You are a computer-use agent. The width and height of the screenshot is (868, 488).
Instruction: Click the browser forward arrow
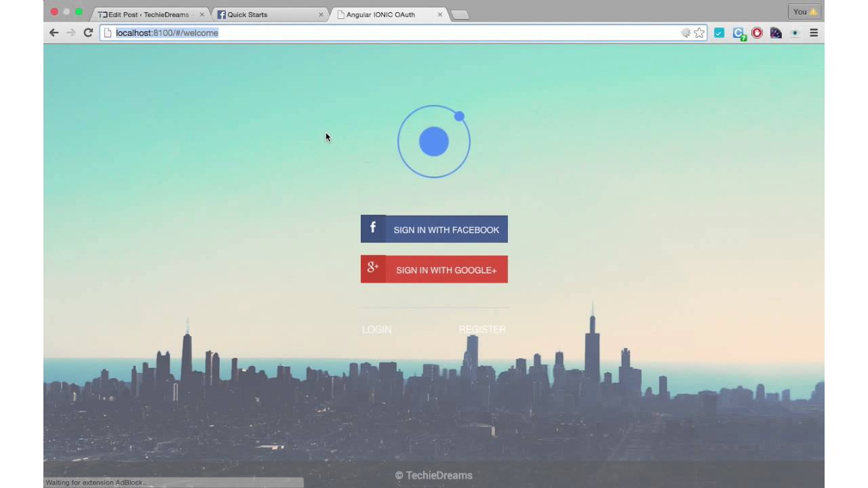(71, 33)
